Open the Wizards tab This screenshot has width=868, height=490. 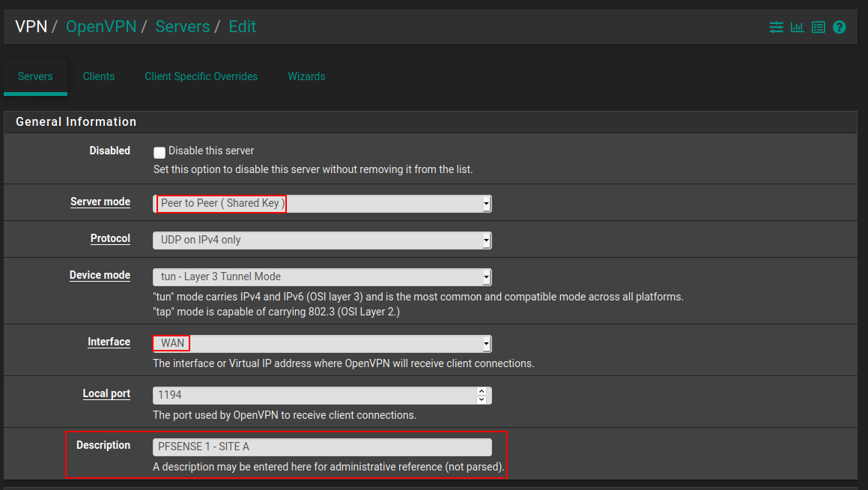[306, 76]
